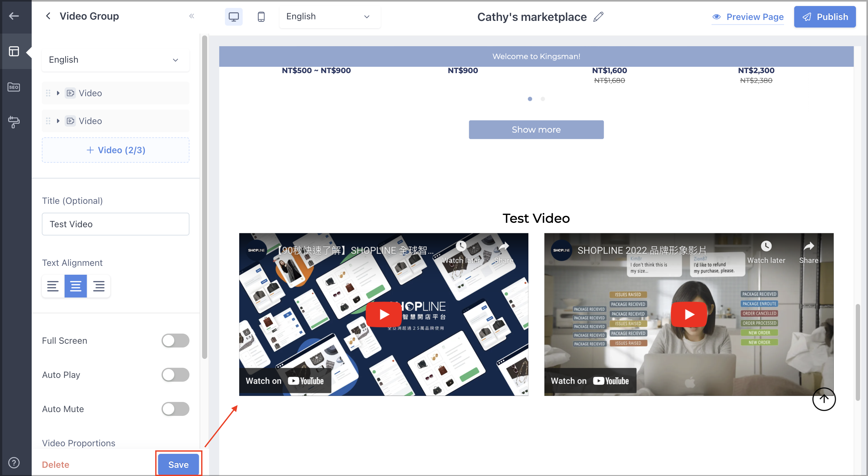Open the page layout sidebar icon
Viewport: 868px width, 476px height.
point(14,51)
